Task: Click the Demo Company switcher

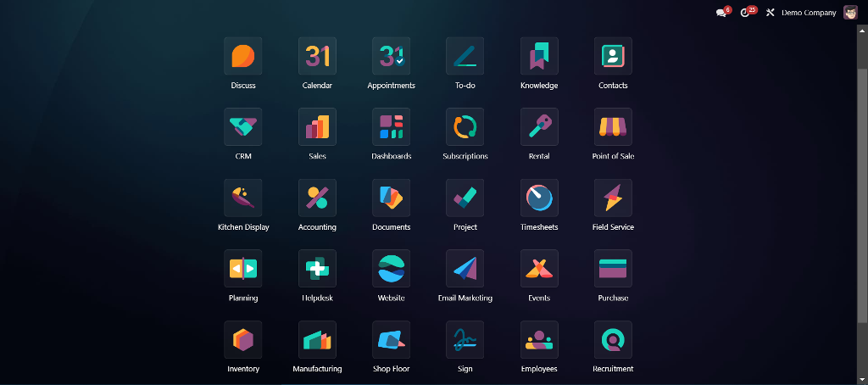Action: (x=808, y=13)
